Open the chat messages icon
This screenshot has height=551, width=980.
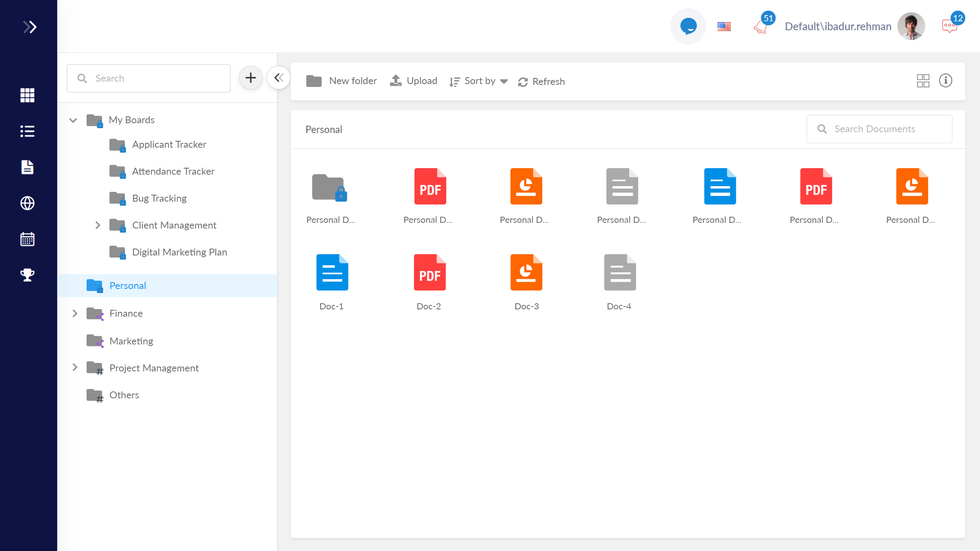949,26
